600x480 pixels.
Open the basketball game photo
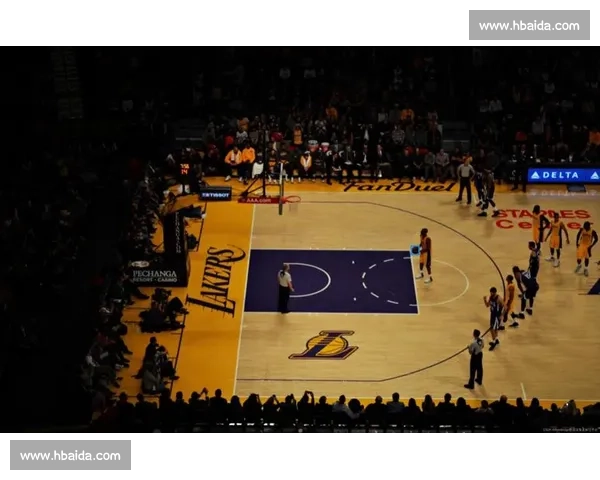tap(300, 240)
